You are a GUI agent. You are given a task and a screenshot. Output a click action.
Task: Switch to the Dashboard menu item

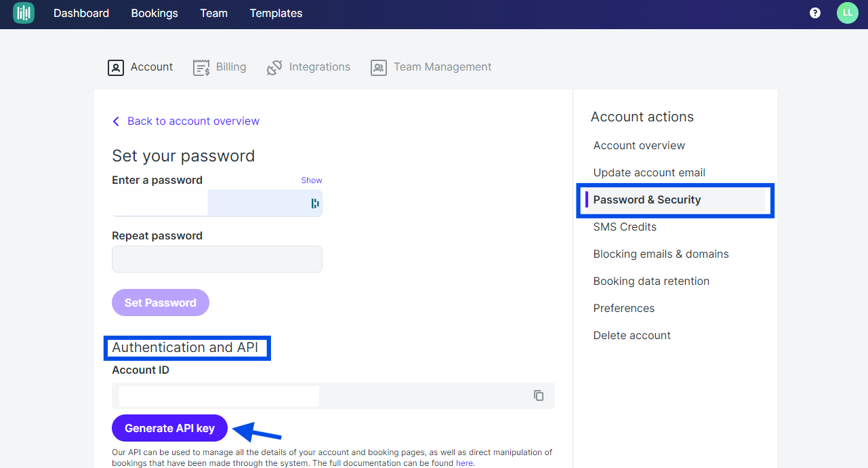click(81, 13)
